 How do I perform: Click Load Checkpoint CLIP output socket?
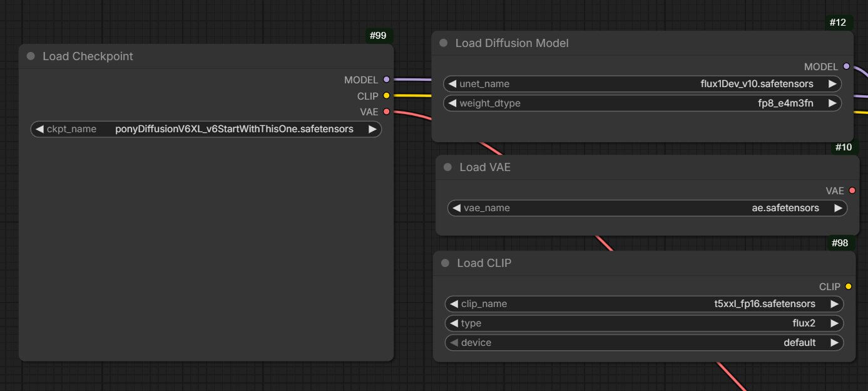pos(386,96)
